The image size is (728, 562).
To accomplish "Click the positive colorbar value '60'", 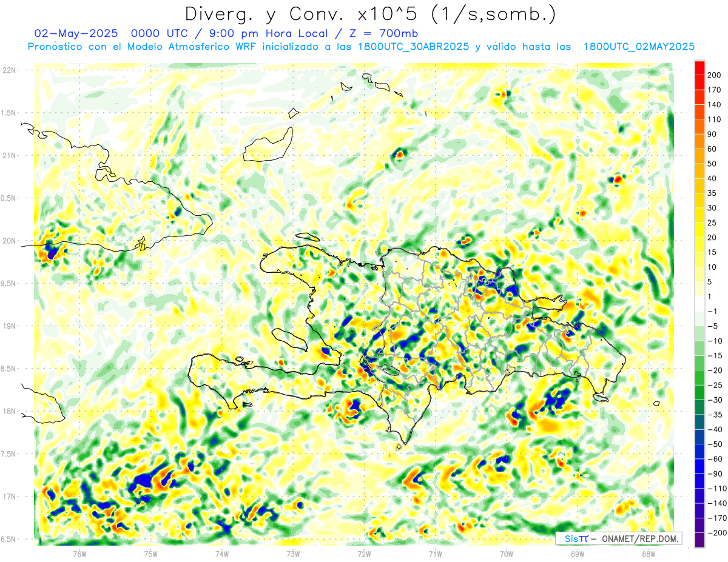I will [712, 149].
